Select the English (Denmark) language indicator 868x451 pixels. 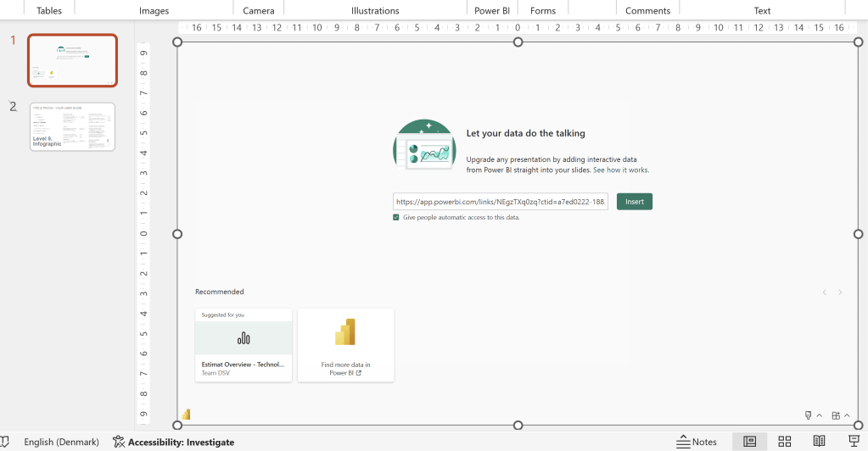point(61,442)
